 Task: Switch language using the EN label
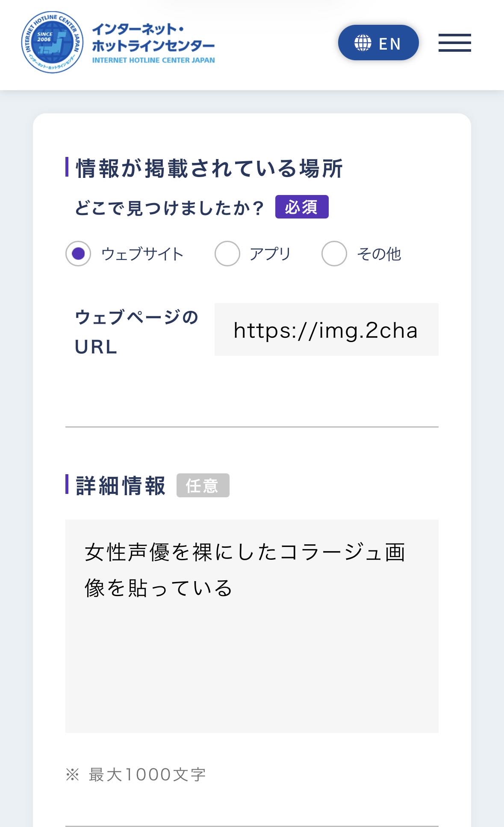[x=389, y=44]
